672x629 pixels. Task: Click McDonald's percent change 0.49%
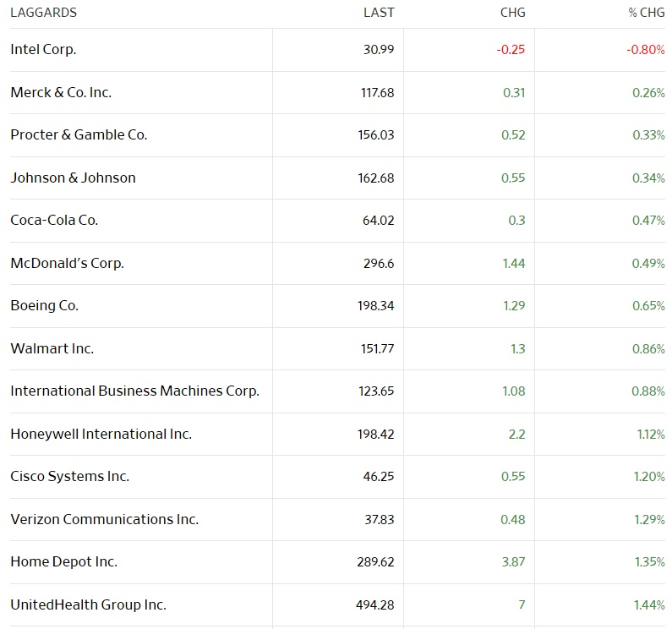coord(649,263)
